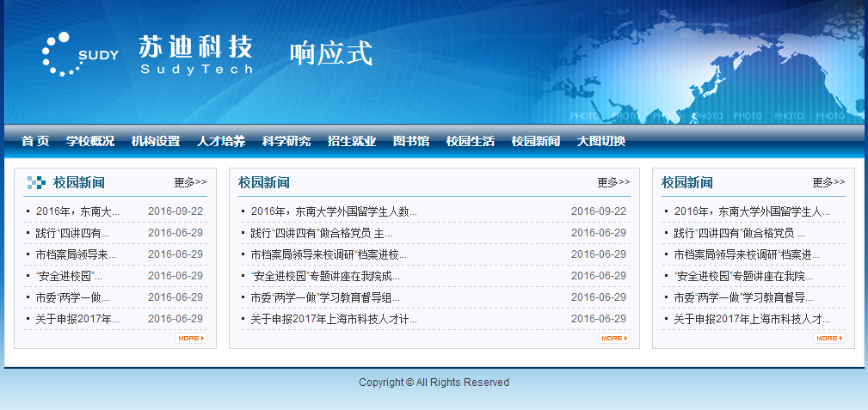Screen dimensions: 868x410
Task: Switch to 大图切换 in the navigation bar
Action: pos(601,142)
